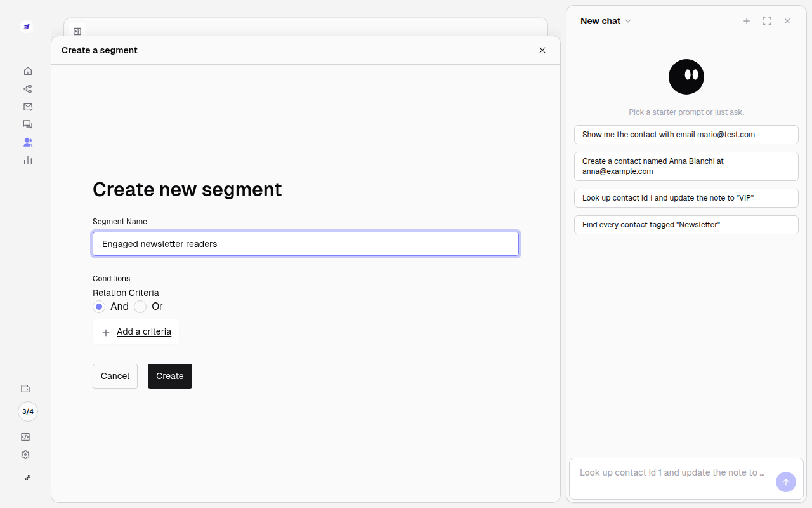This screenshot has width=812, height=508.
Task: Select the And relation radio button
Action: point(99,307)
